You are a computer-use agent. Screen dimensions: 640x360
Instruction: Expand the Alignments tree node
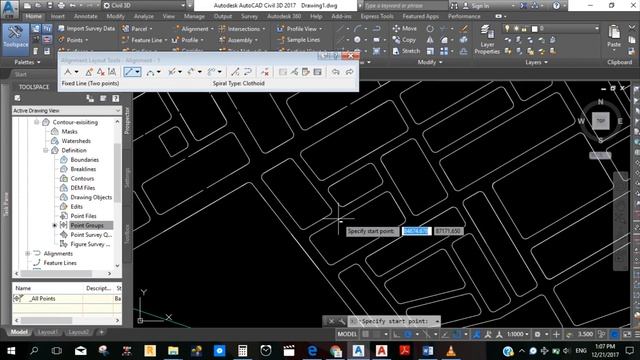pyautogui.click(x=28, y=253)
